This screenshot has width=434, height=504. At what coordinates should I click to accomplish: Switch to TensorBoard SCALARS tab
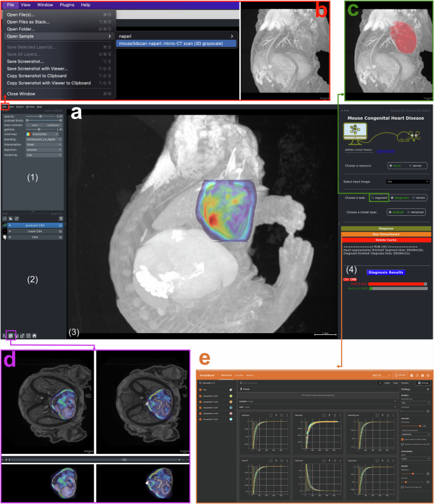click(239, 375)
